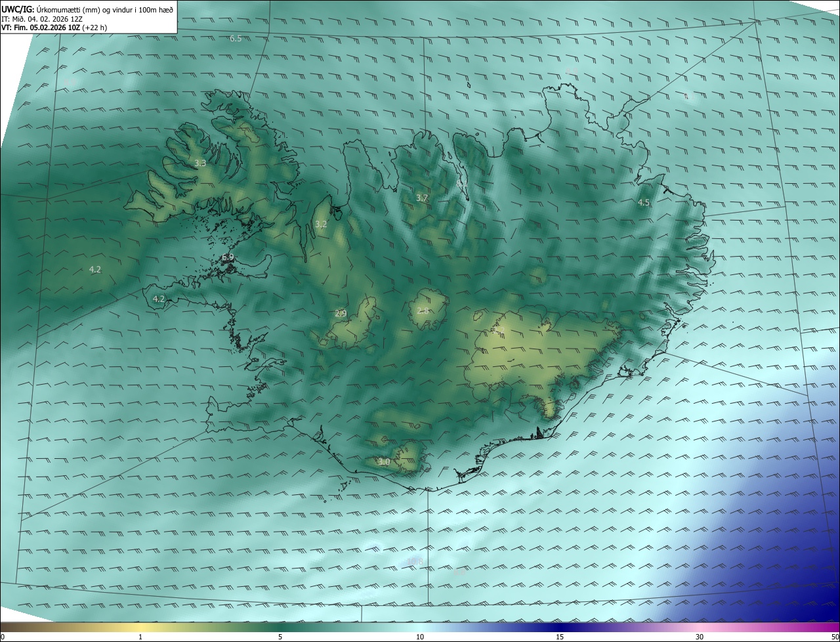Click the 3.7 value label on map
Image resolution: width=840 pixels, height=642 pixels.
(x=422, y=198)
